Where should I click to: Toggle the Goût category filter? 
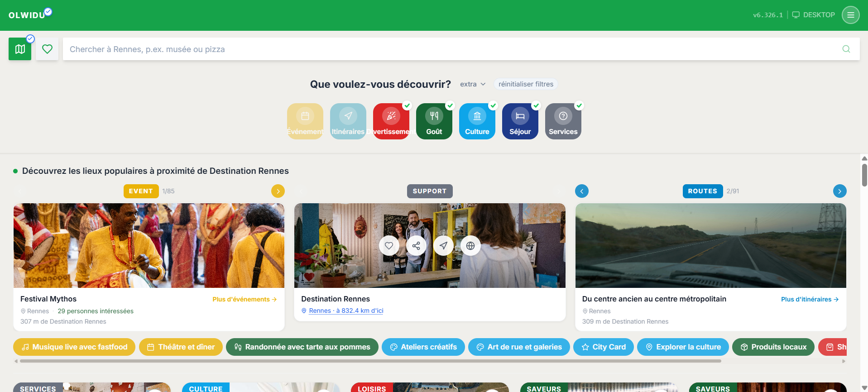pyautogui.click(x=434, y=121)
